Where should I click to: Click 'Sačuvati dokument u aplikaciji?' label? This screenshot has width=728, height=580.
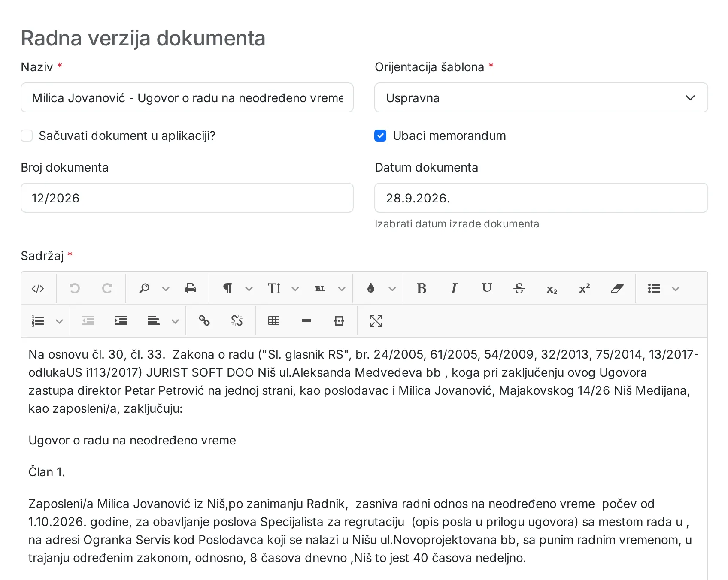point(127,136)
